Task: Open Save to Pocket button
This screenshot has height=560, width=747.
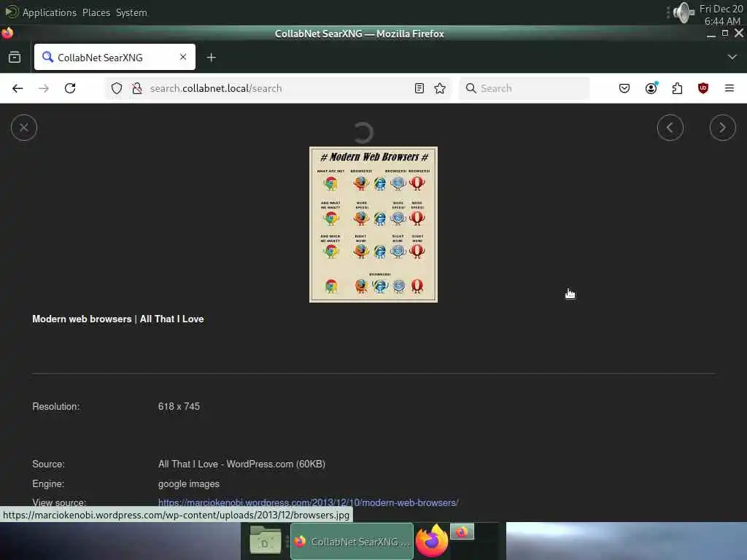Action: (x=624, y=88)
